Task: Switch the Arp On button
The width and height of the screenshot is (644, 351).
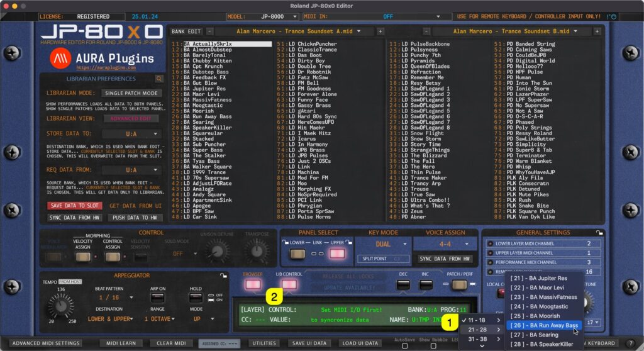Action: coord(158,297)
